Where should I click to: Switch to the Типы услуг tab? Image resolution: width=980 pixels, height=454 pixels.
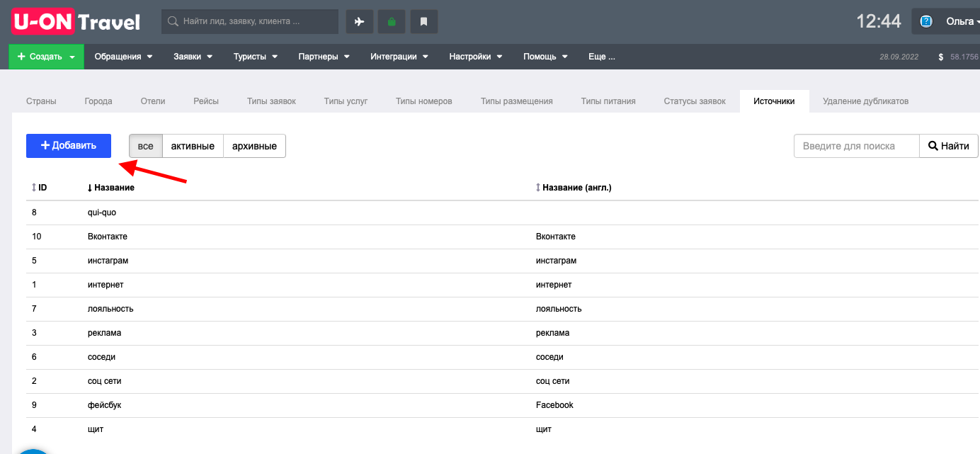pyautogui.click(x=346, y=101)
